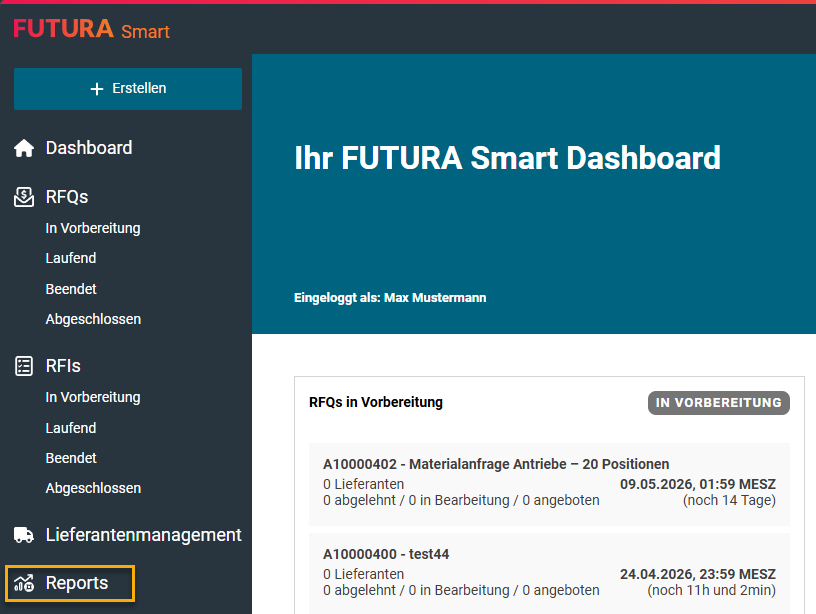Click the plus icon on Erstellen
The image size is (816, 614).
[97, 89]
